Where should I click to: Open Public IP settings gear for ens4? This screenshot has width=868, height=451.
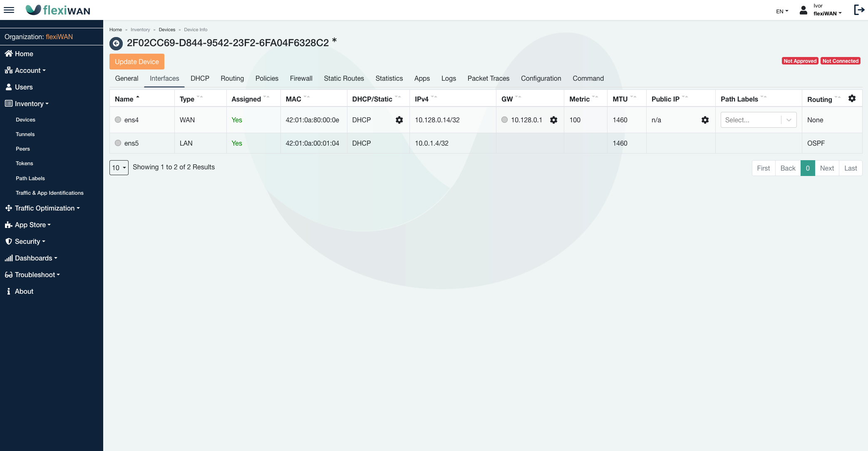[x=705, y=120]
